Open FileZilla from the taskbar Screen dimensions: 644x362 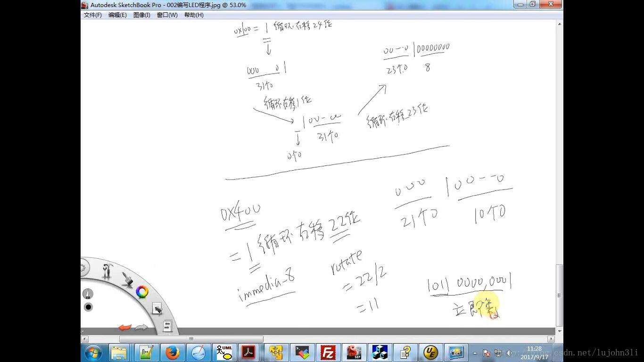pos(328,353)
